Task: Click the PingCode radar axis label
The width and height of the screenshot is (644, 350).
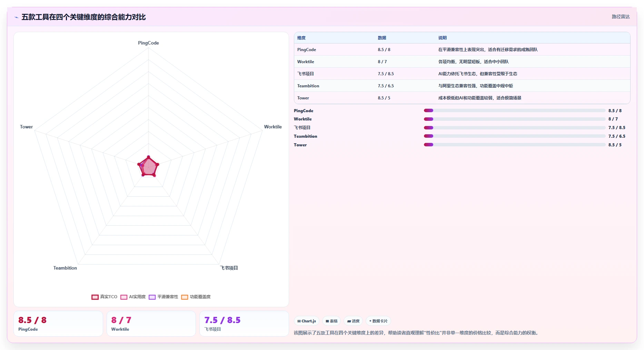Action: pyautogui.click(x=148, y=43)
